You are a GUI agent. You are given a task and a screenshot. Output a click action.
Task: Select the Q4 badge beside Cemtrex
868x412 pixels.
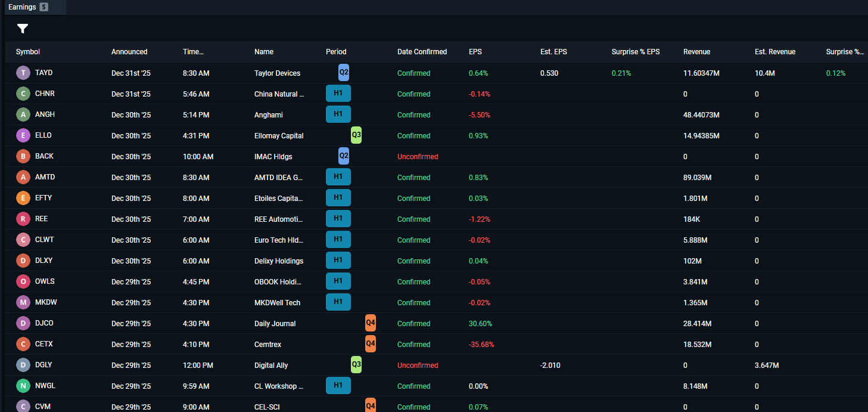pyautogui.click(x=370, y=343)
